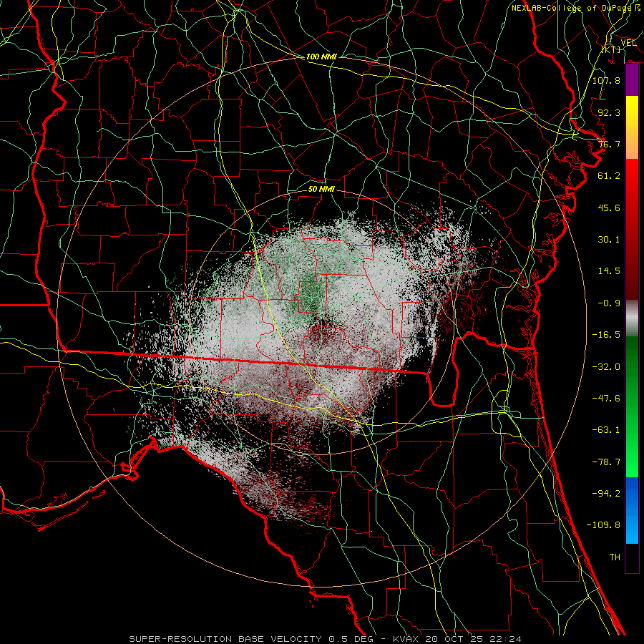This screenshot has width=644, height=644.
Task: Click the 92.3 velocity legend value
Action: tap(609, 112)
